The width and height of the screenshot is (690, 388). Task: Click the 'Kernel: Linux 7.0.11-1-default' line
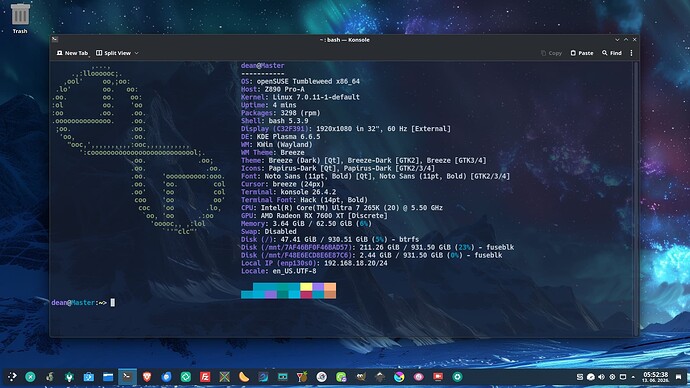[x=300, y=97]
